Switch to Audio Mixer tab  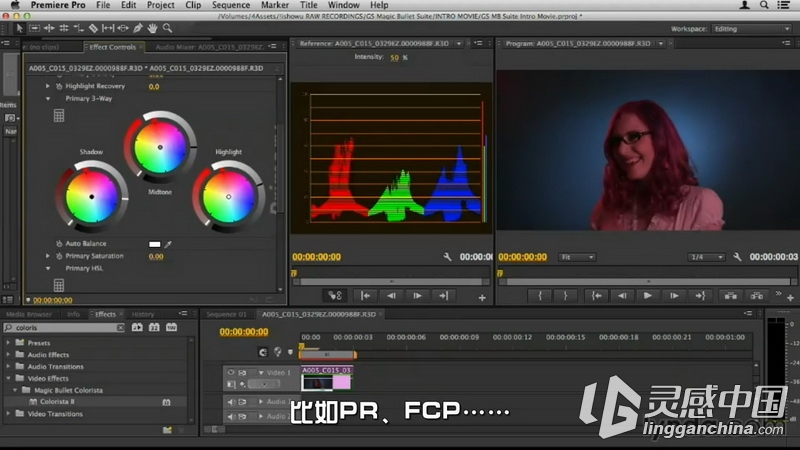[x=209, y=47]
